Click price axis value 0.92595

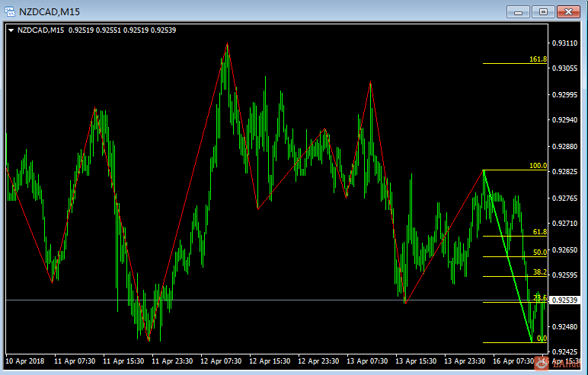564,275
